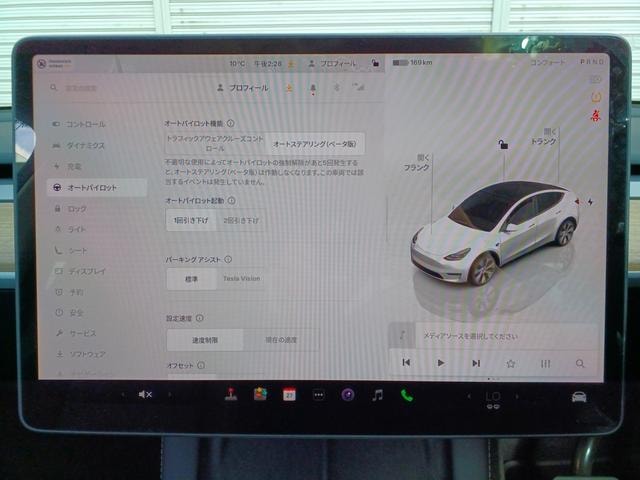Open the Calendar app in dock
Viewport: 640px width, 480px height.
(289, 394)
